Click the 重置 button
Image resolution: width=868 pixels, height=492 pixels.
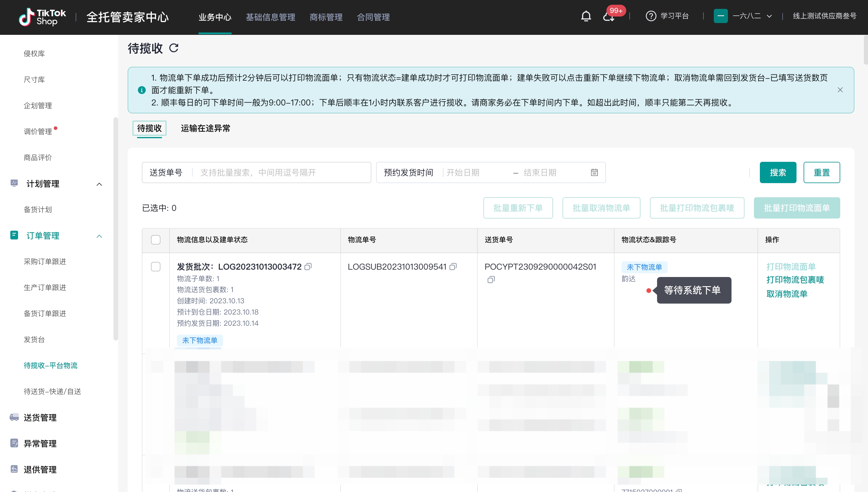click(821, 173)
